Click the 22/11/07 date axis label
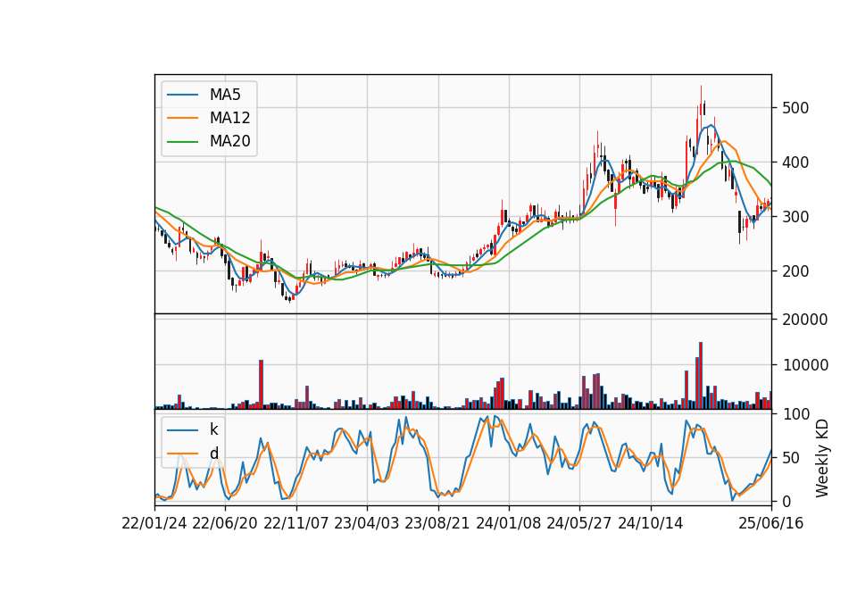 [296, 523]
